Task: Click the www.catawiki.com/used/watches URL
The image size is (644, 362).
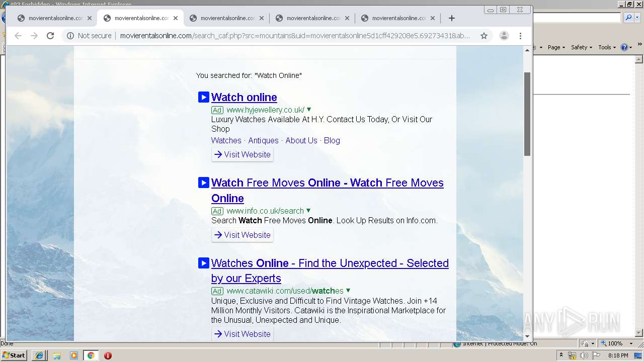Action: 285,291
